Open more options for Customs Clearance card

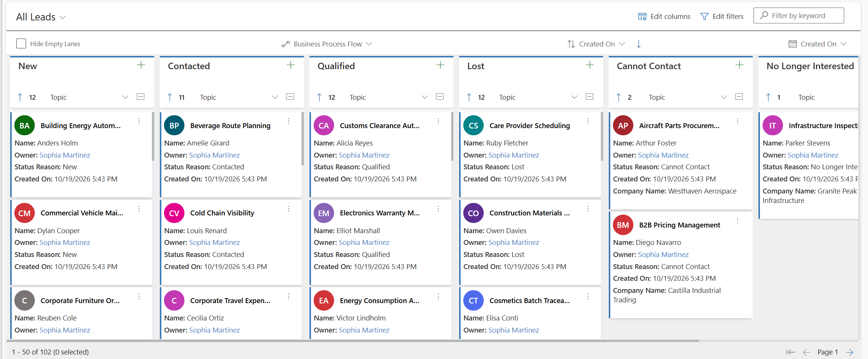point(438,121)
